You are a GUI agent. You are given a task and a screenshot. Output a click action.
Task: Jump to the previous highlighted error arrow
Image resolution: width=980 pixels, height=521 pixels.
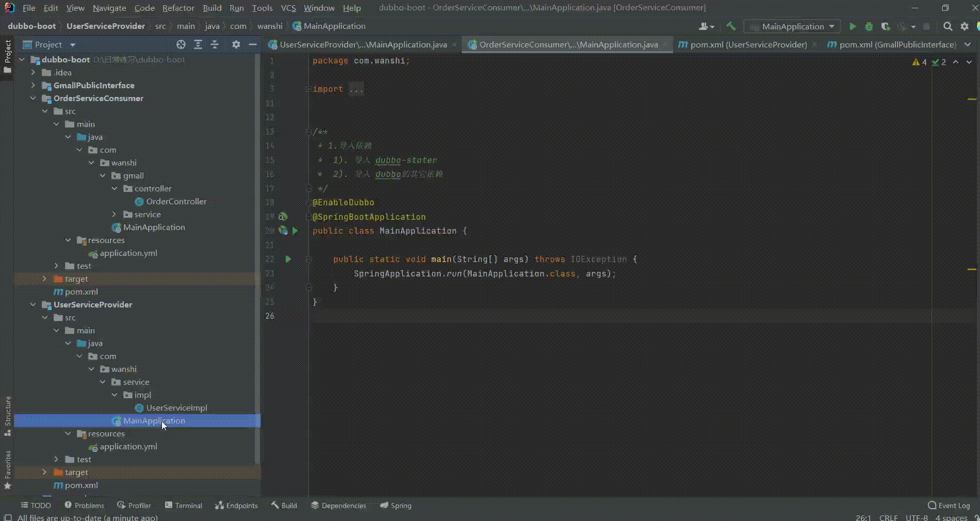click(956, 62)
